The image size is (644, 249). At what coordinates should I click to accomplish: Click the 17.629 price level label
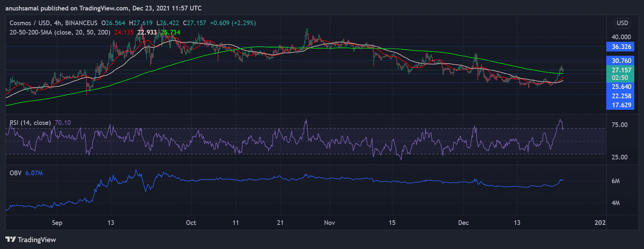(620, 105)
